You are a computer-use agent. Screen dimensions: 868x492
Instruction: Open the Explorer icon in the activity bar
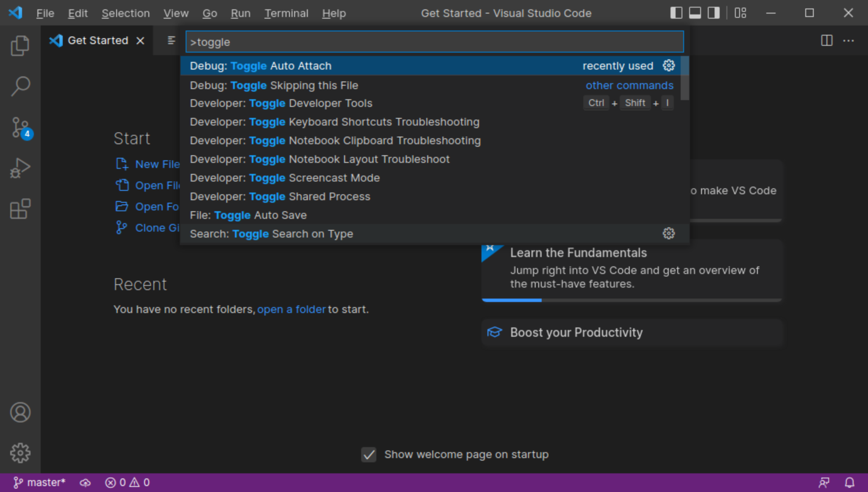click(x=20, y=45)
